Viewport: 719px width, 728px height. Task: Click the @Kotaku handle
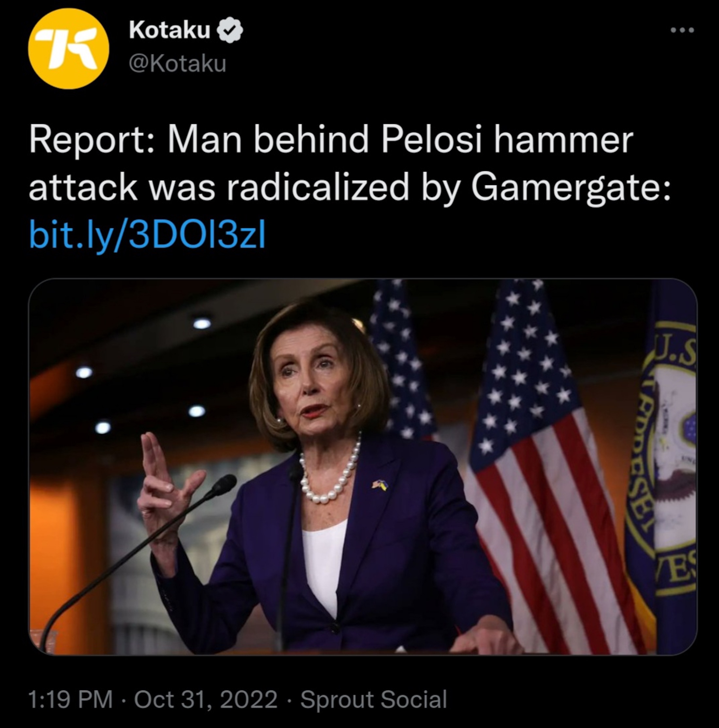177,63
